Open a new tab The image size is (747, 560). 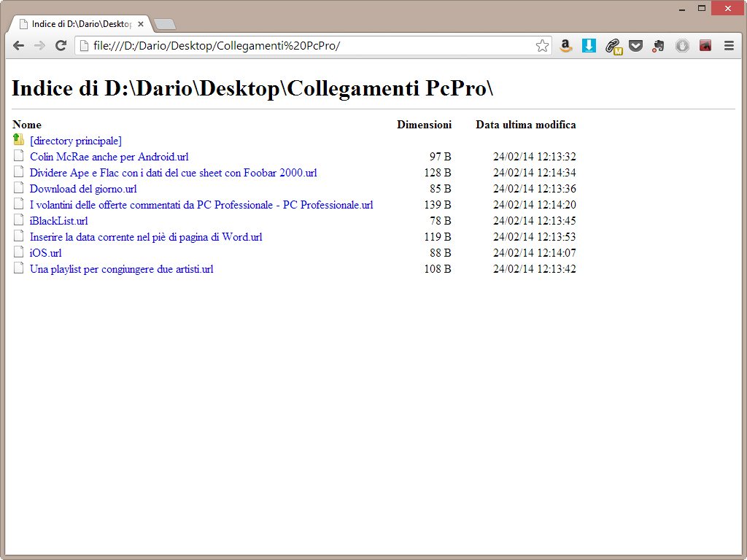point(165,25)
